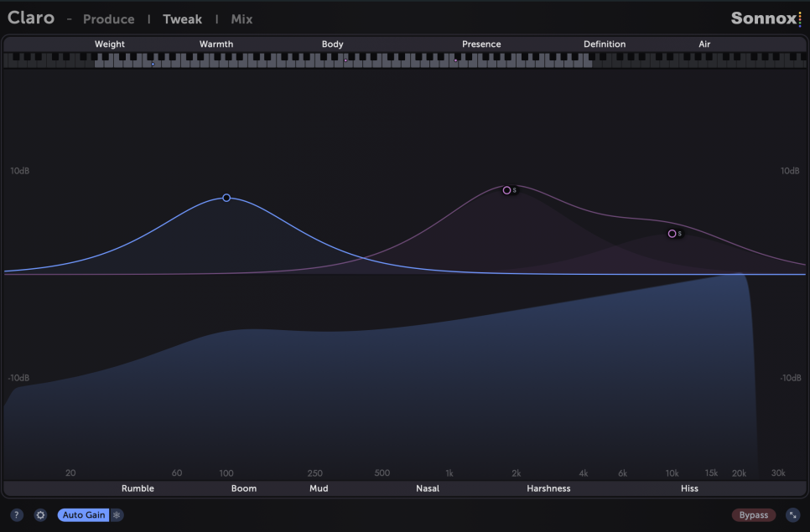
Task: Click the Harshness problem label
Action: pyautogui.click(x=548, y=488)
